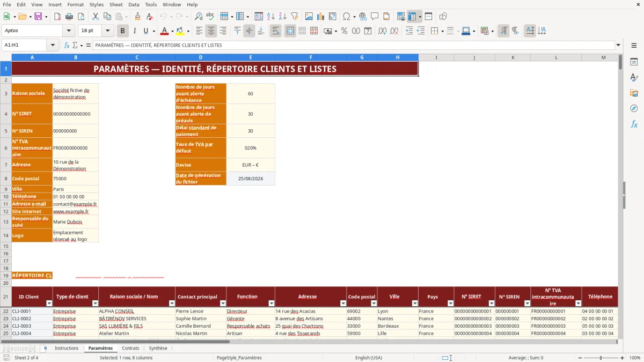Clear direct formatting
Image resolution: width=644 pixels, height=362 pixels.
tap(150, 17)
